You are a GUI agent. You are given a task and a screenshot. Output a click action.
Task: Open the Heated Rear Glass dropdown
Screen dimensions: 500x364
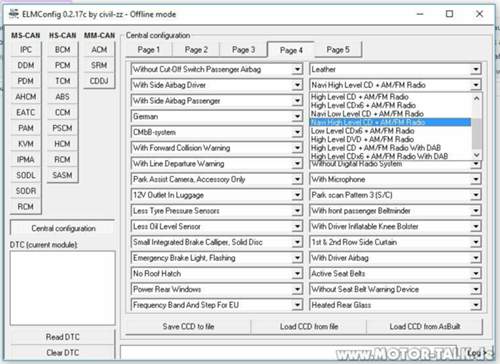pyautogui.click(x=476, y=305)
